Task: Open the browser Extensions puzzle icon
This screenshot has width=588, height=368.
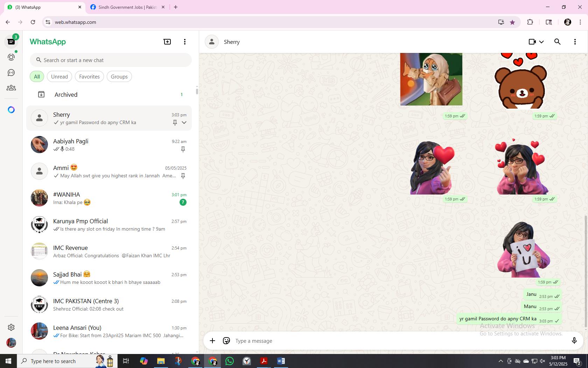Action: [x=530, y=22]
